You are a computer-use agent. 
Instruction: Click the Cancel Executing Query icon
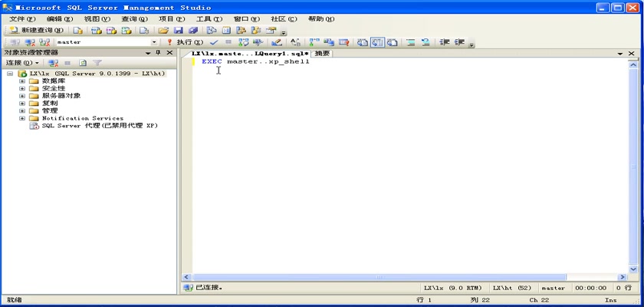(228, 42)
